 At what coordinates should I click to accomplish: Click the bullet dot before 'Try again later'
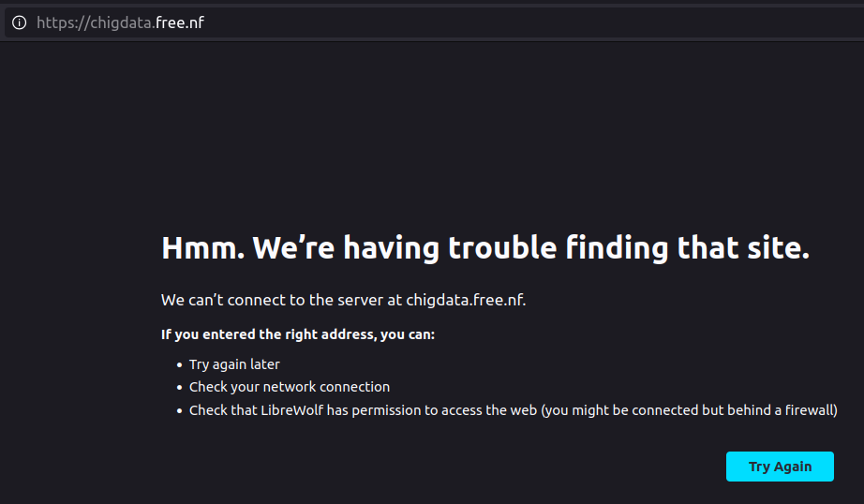coord(179,364)
